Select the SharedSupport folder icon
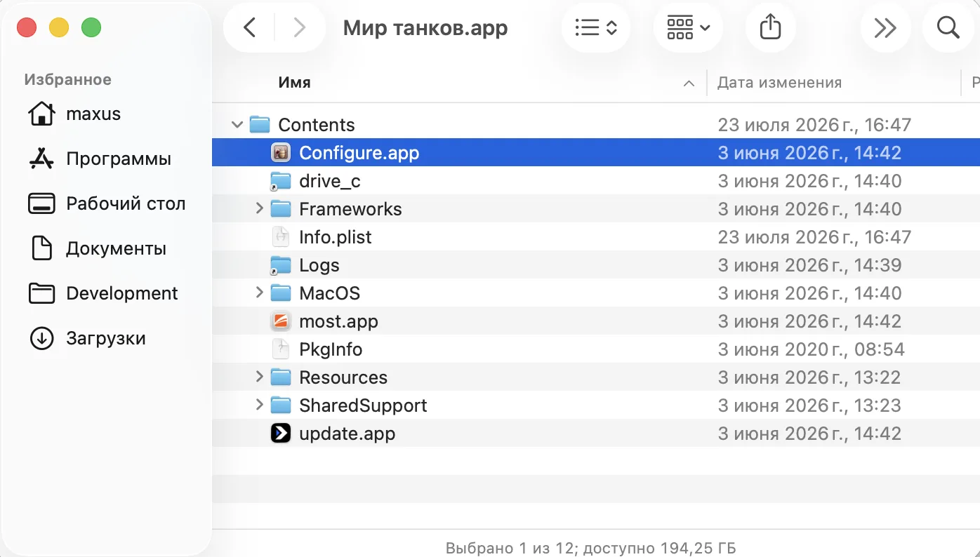Image resolution: width=980 pixels, height=557 pixels. pyautogui.click(x=281, y=405)
